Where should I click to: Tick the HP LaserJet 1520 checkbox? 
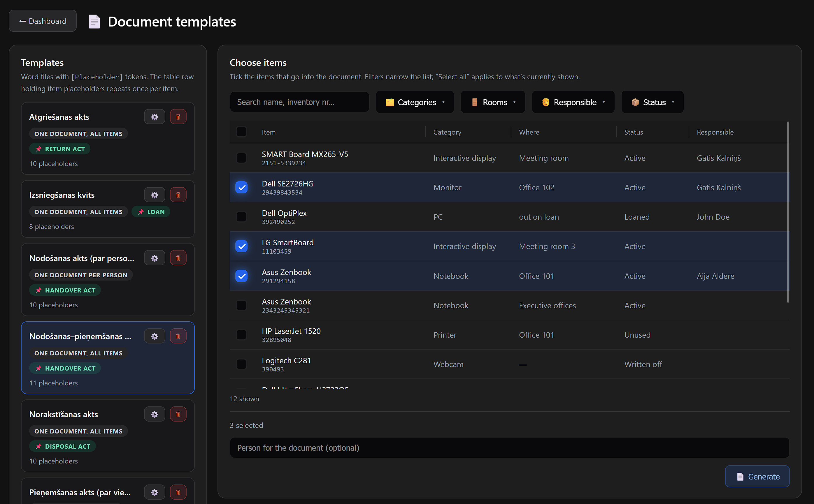pyautogui.click(x=241, y=335)
